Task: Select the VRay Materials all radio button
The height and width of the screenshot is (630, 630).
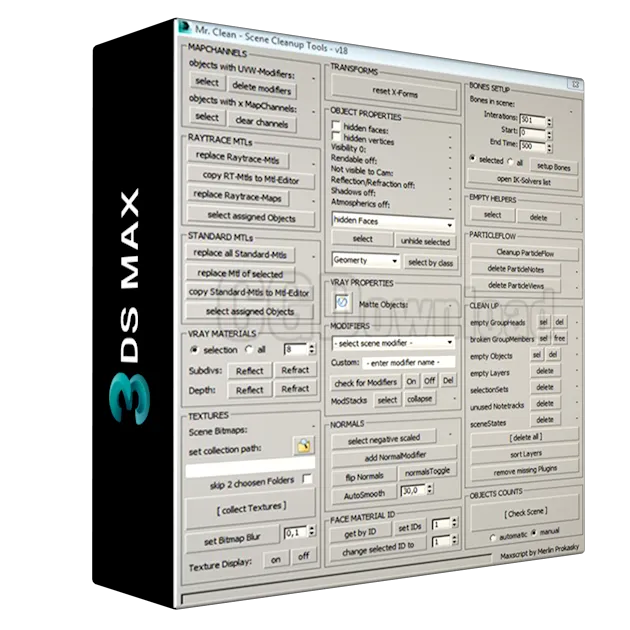Action: 249,349
